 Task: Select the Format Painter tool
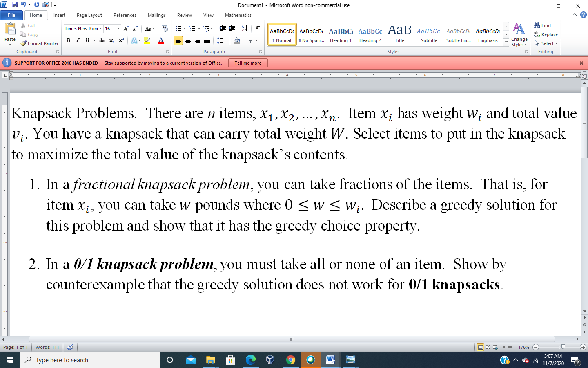click(39, 43)
